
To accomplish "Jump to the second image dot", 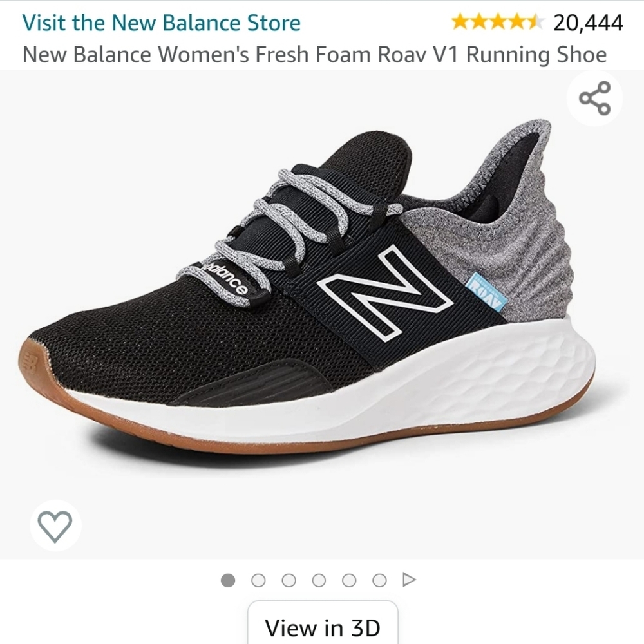I will coord(259,580).
